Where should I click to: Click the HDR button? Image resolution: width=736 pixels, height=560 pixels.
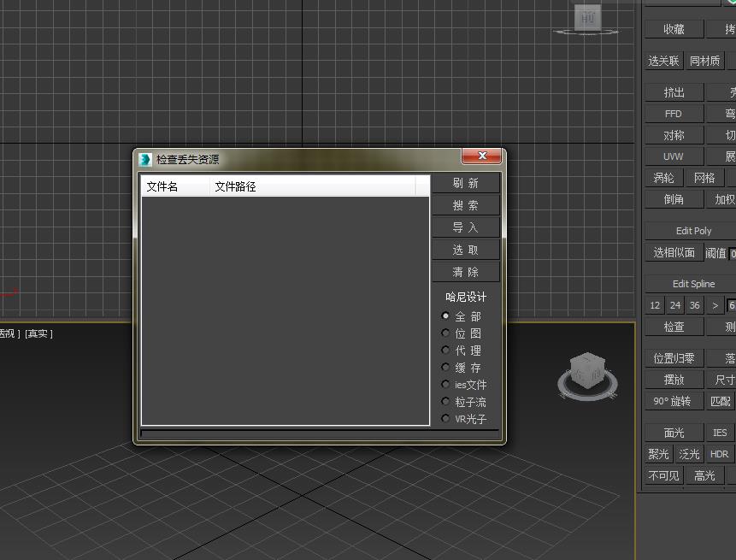click(720, 454)
